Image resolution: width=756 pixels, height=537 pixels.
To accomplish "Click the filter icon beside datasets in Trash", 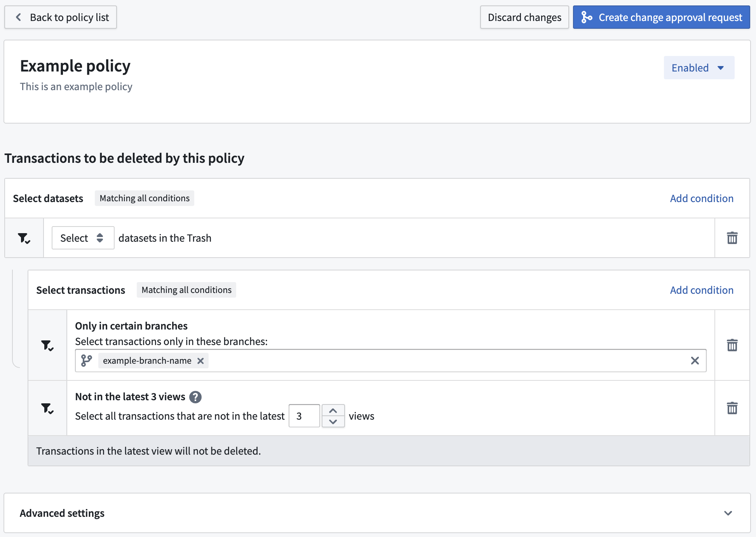I will coord(24,238).
